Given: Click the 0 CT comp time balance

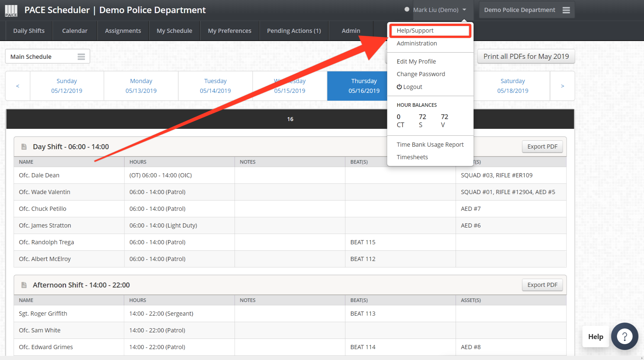Looking at the screenshot, I should (400, 120).
